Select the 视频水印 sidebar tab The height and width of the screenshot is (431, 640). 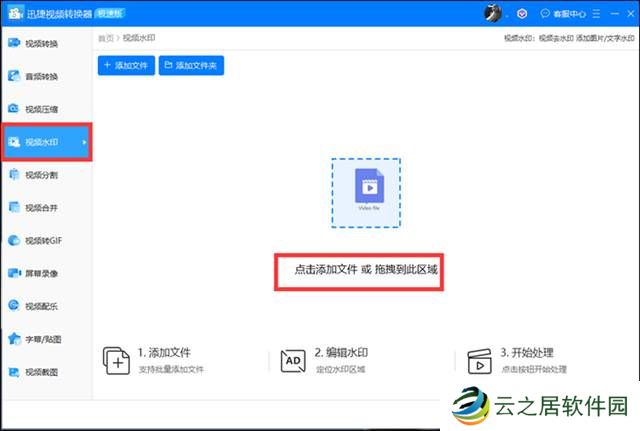(x=40, y=143)
